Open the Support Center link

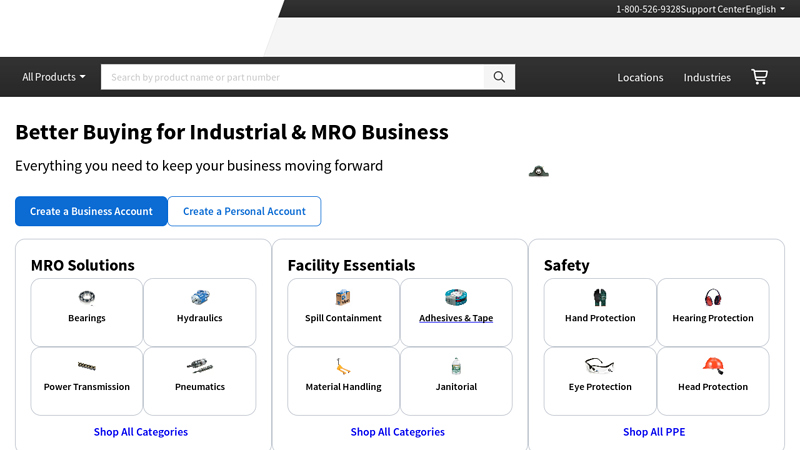pyautogui.click(x=713, y=9)
